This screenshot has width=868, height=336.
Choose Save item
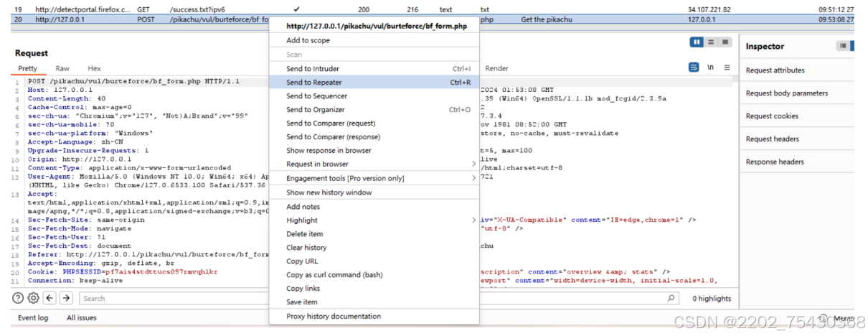(x=374, y=302)
